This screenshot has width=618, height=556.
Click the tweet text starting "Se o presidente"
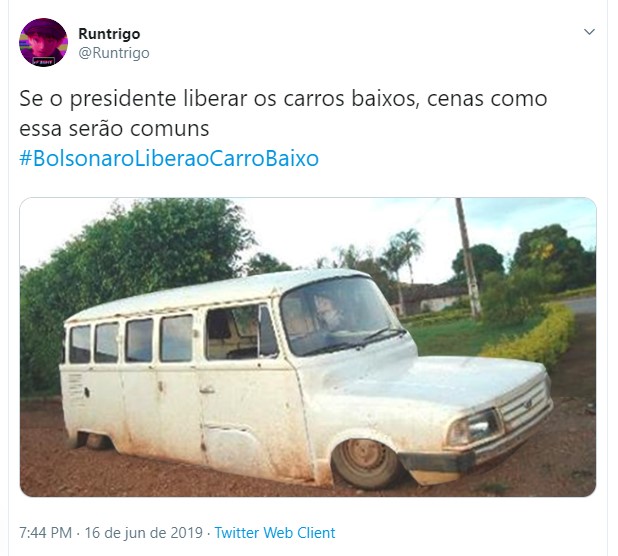click(283, 113)
